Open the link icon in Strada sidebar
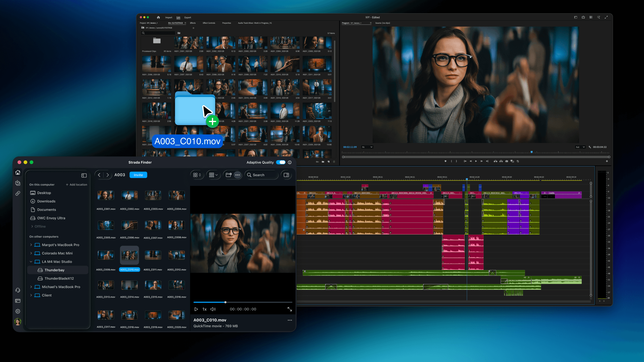 (x=18, y=193)
